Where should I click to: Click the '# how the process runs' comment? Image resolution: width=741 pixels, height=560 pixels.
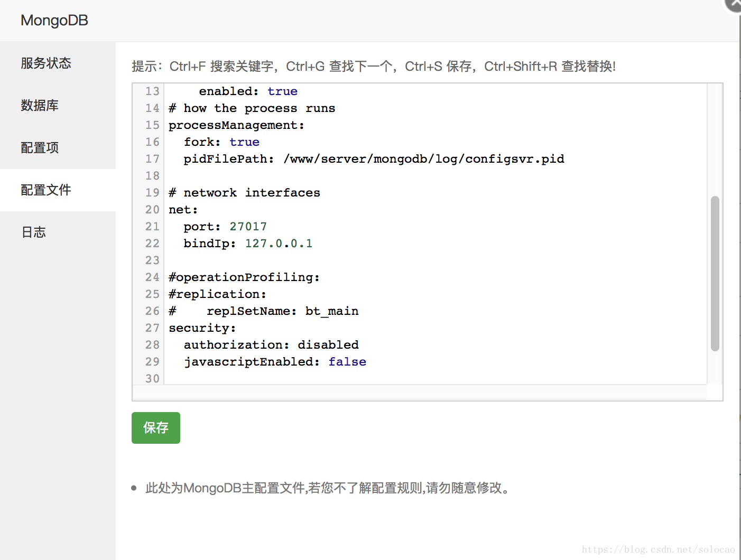click(252, 108)
